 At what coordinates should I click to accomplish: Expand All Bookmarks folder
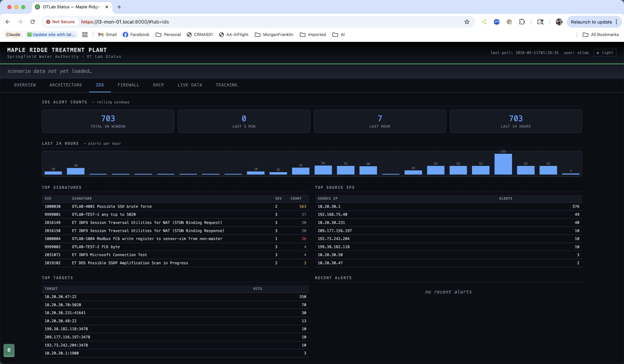[600, 35]
